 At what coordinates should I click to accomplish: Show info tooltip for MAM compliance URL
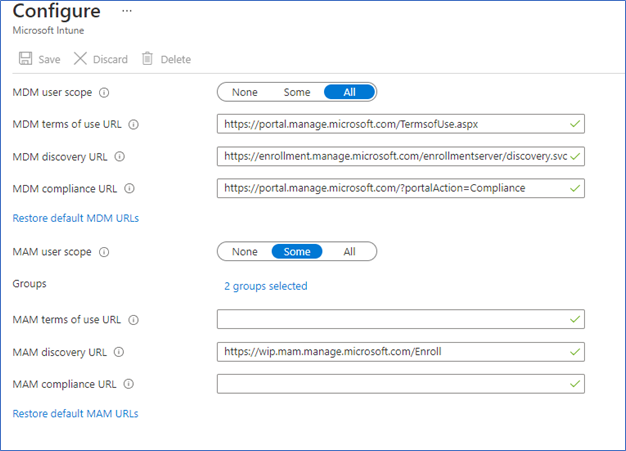coord(129,384)
